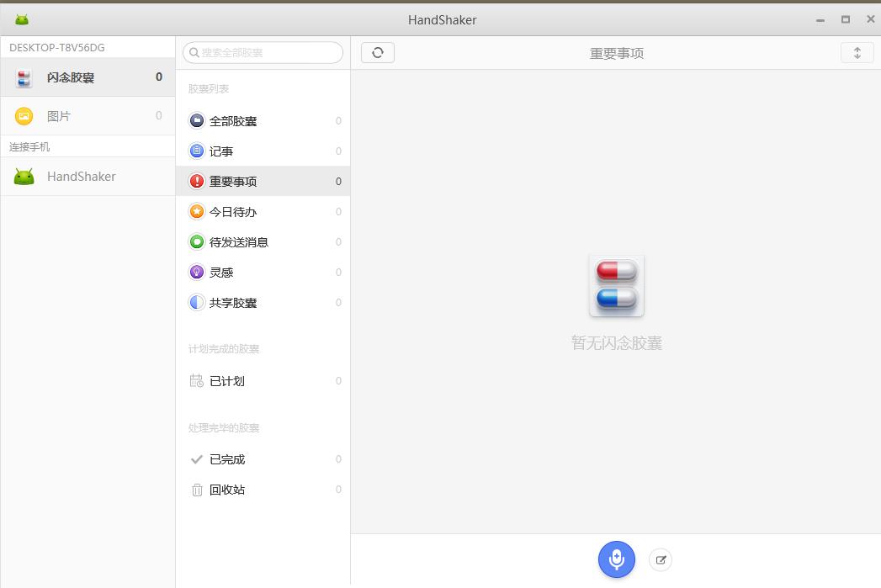881x588 pixels.
Task: Select 待发送消息 with the green send icon
Action: click(x=238, y=241)
